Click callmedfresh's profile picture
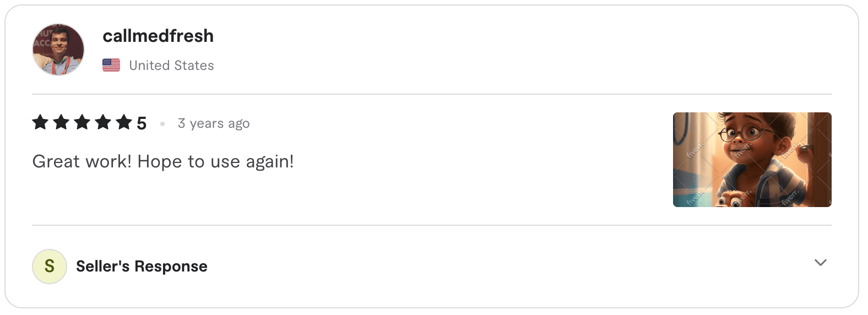This screenshot has height=315, width=868. click(58, 50)
